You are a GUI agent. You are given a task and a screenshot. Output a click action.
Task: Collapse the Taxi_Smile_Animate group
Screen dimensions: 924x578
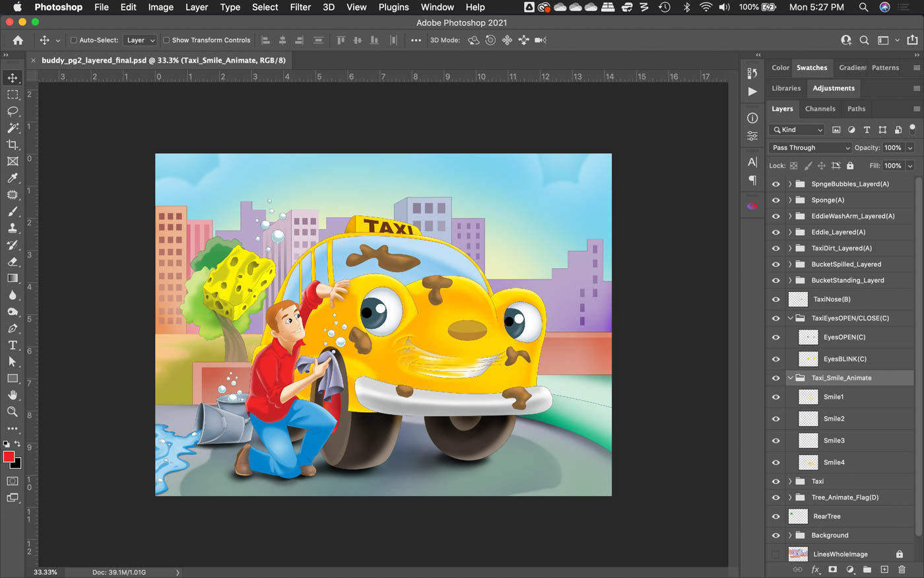790,379
